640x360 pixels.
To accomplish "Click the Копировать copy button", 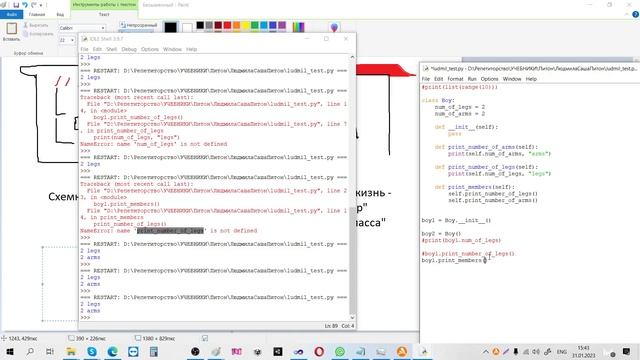I will click(x=38, y=34).
